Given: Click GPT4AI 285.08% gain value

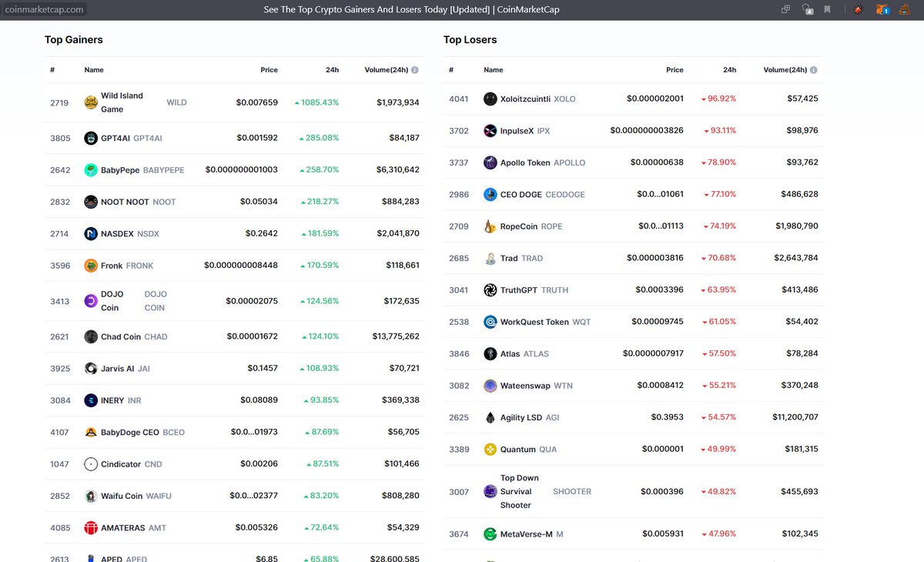Looking at the screenshot, I should coord(319,138).
